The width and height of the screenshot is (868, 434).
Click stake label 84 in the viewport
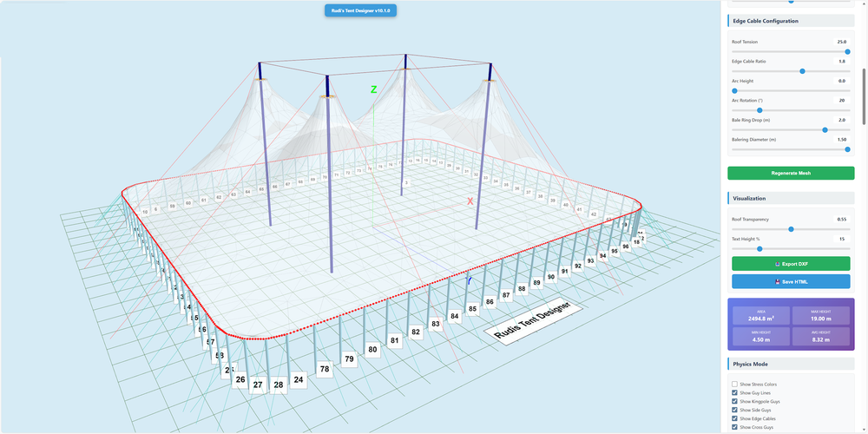(455, 316)
